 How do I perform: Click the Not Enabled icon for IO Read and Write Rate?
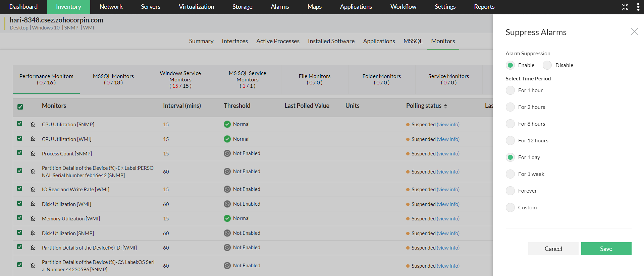click(227, 189)
